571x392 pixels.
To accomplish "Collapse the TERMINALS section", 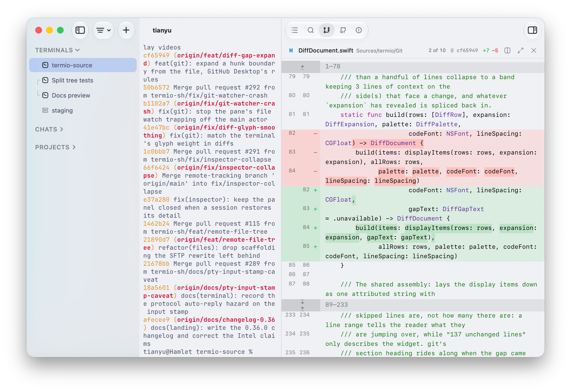I will point(57,50).
